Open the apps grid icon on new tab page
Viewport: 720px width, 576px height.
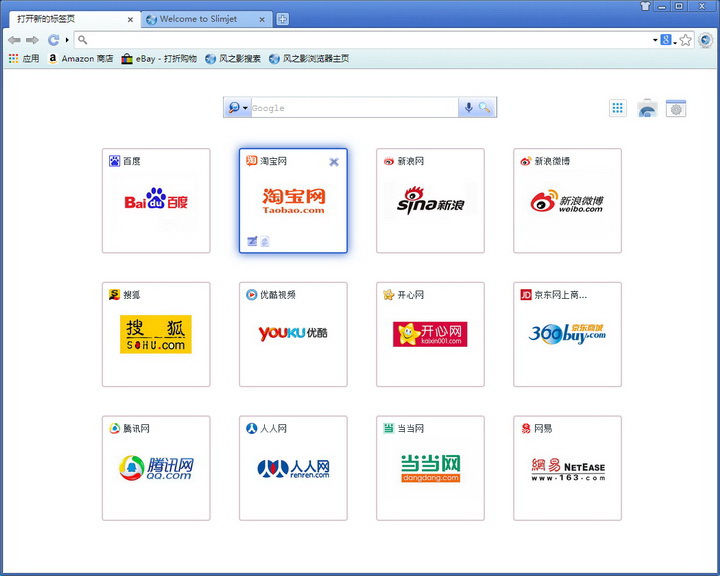point(618,108)
